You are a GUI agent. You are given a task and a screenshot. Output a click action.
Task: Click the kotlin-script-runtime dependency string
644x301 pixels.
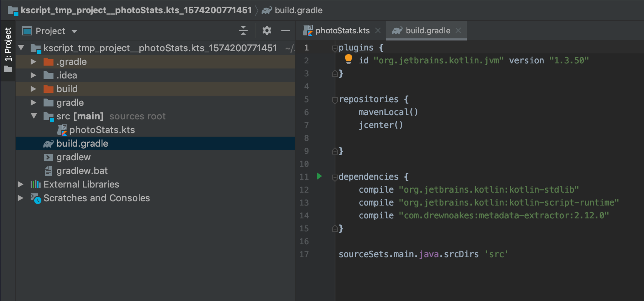[509, 202]
